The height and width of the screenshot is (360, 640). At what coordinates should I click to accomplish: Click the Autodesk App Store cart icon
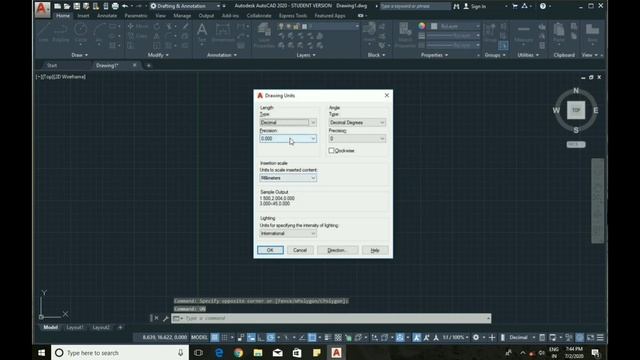(x=515, y=6)
